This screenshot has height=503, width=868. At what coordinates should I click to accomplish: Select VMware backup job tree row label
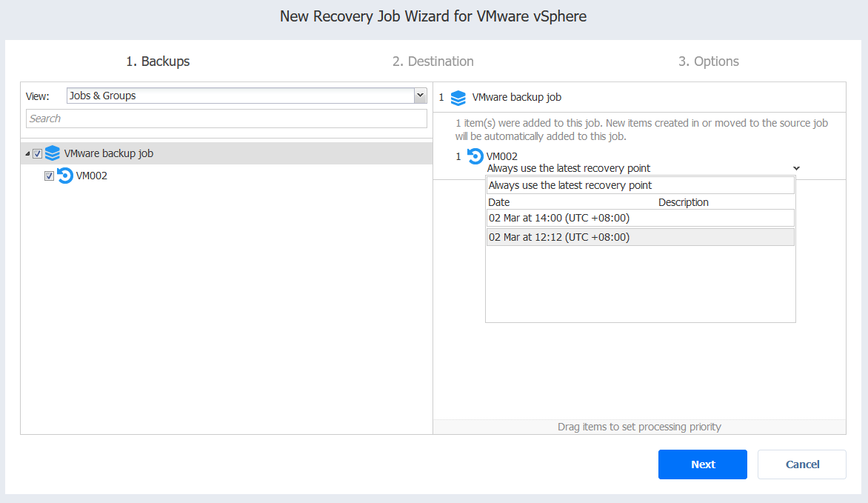(108, 153)
